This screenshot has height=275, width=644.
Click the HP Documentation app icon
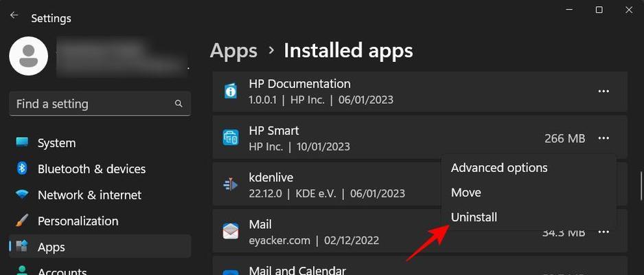click(x=231, y=91)
